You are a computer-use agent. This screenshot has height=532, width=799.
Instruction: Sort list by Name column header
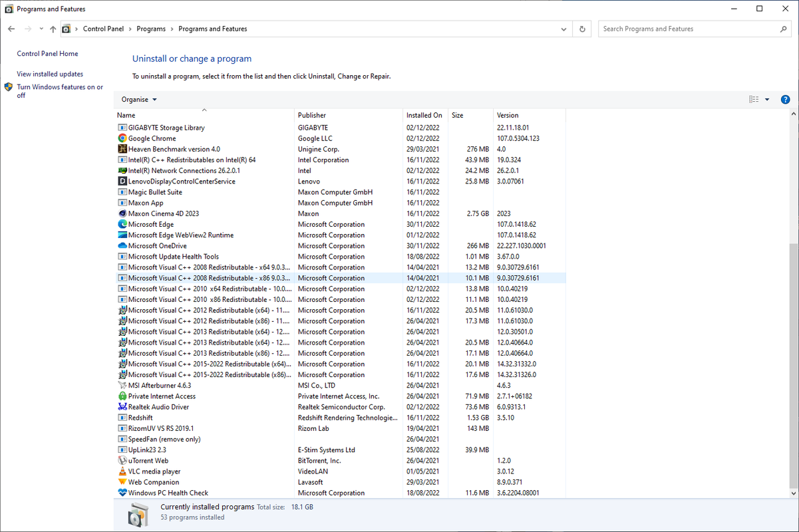coord(204,115)
